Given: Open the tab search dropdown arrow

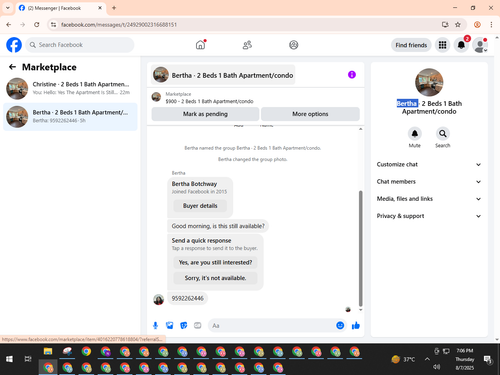Looking at the screenshot, I should 7,8.
